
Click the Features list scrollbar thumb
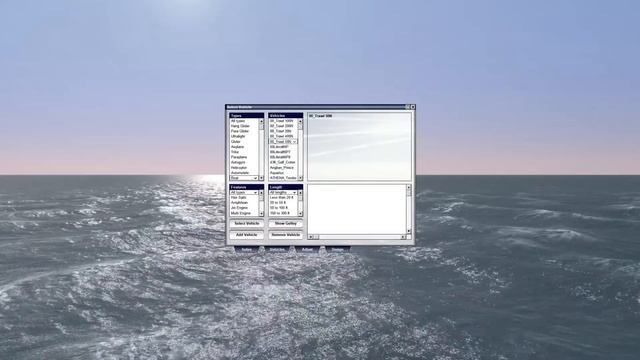[261, 198]
